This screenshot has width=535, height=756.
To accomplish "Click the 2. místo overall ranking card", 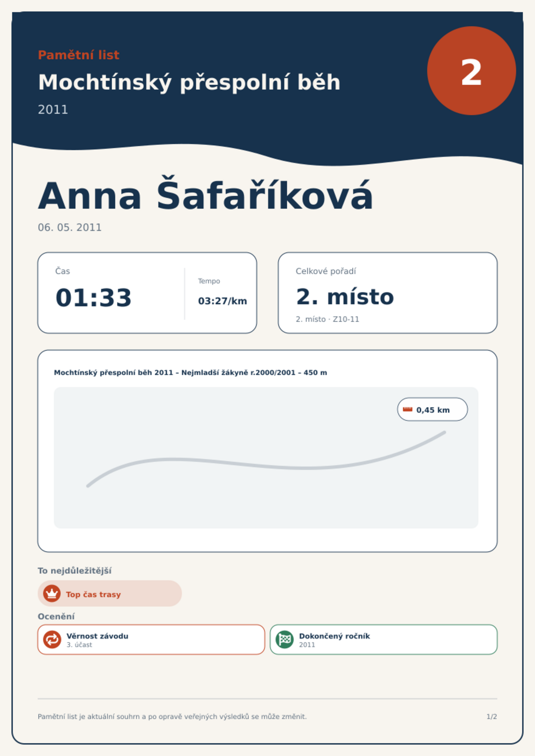I will click(387, 293).
